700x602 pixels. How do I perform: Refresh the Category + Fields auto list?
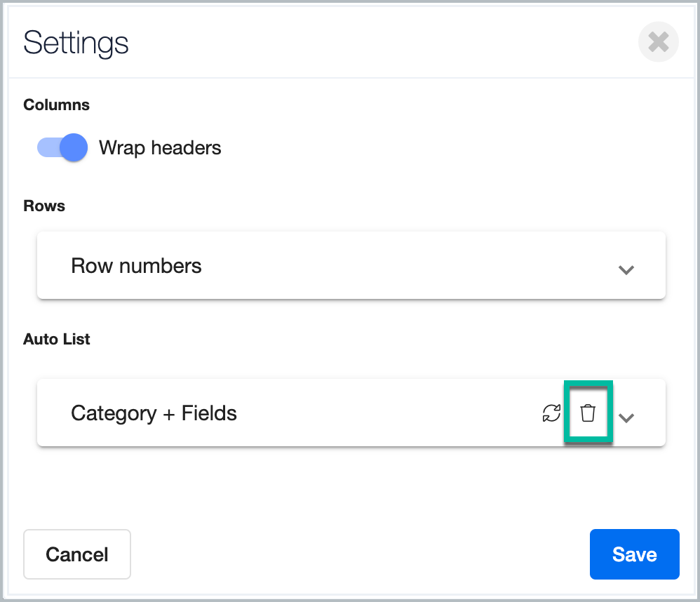552,413
